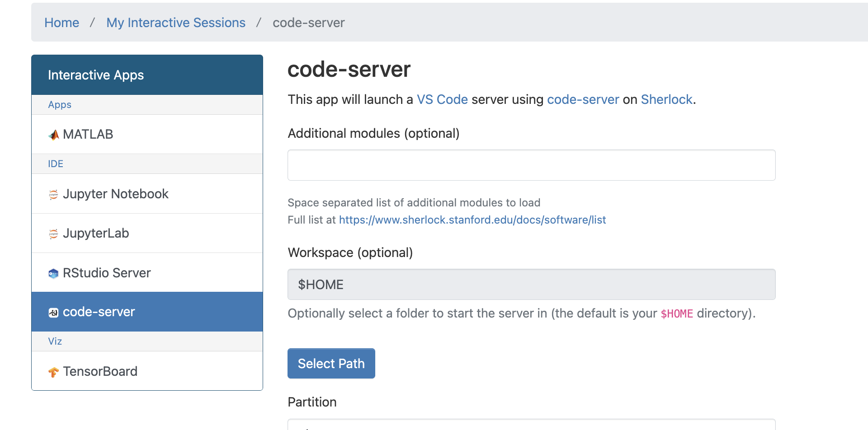The width and height of the screenshot is (868, 430).
Task: Open MATLAB from the Apps section
Action: click(x=88, y=134)
